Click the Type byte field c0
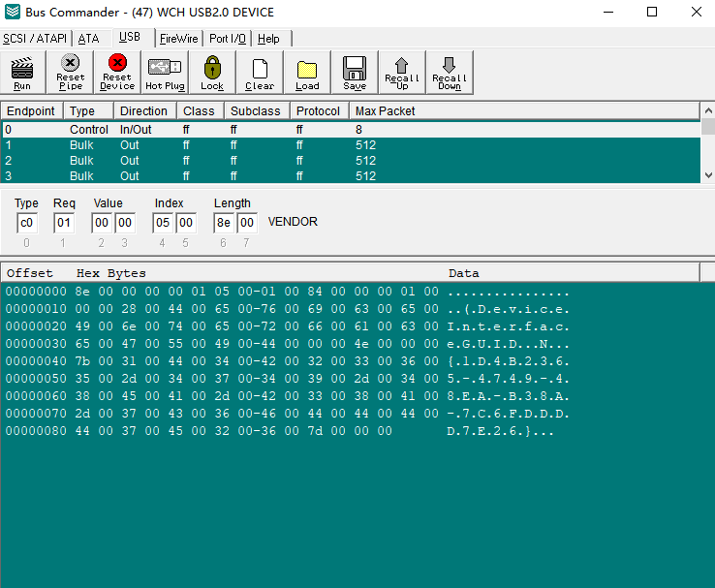 click(x=27, y=223)
